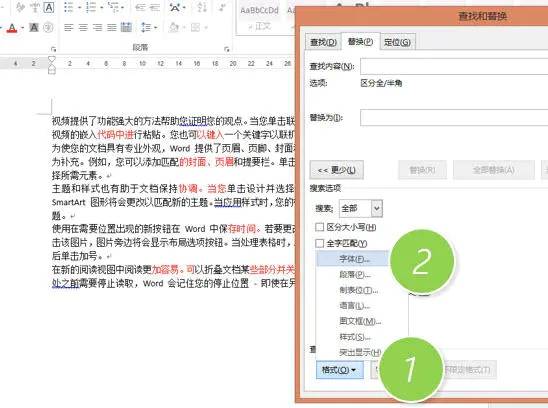This screenshot has height=408, width=548.
Task: Click the character border boxed A icon
Action: (x=49, y=7)
